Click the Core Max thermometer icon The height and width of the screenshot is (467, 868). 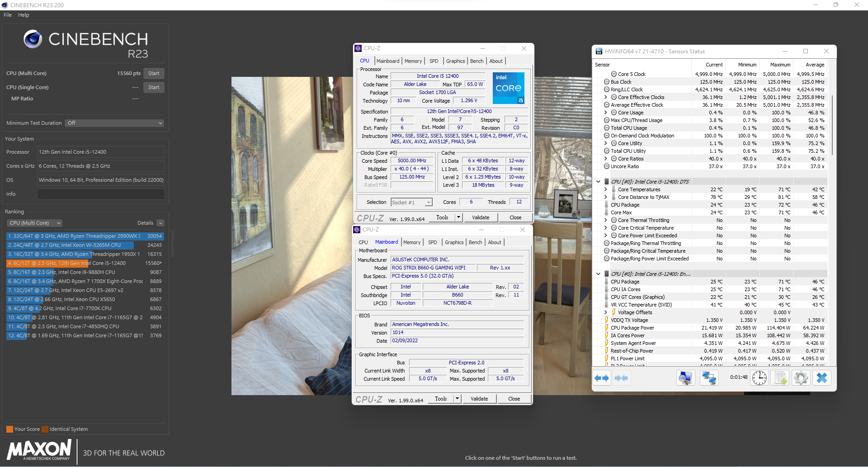point(607,212)
